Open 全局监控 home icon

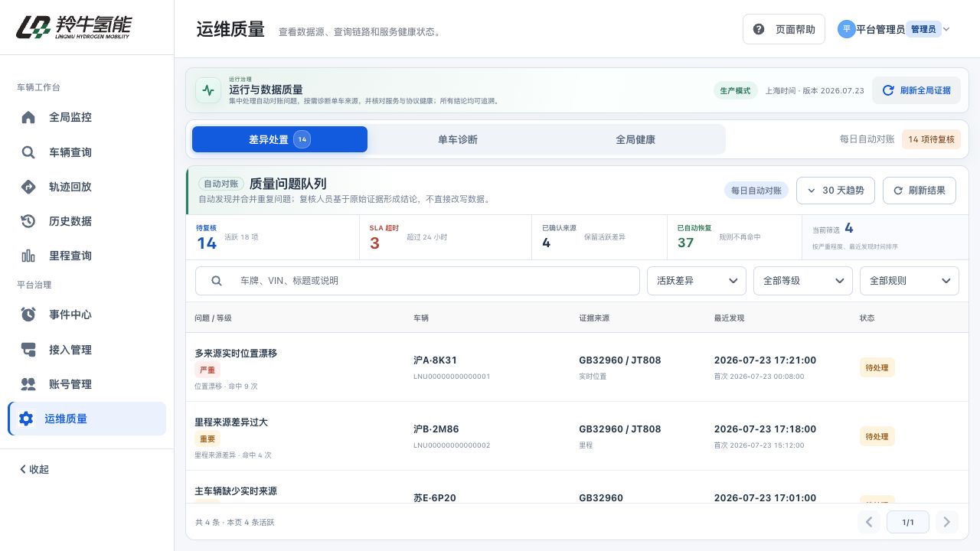click(x=28, y=117)
